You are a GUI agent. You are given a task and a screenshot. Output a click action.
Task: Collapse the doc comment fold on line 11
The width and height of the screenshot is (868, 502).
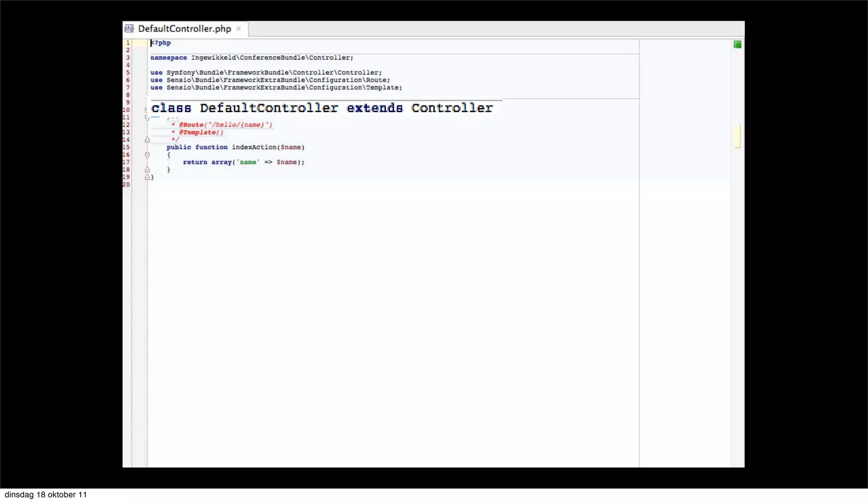pos(147,118)
